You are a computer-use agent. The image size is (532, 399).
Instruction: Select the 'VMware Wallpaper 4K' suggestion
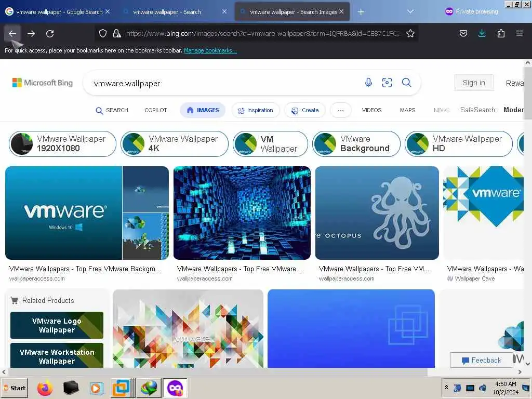175,144
